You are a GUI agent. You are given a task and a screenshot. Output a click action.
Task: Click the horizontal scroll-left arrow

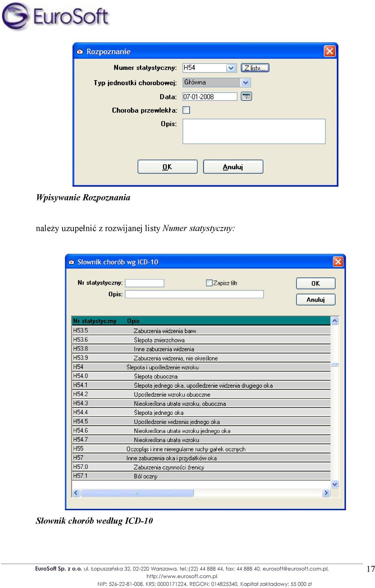(76, 493)
